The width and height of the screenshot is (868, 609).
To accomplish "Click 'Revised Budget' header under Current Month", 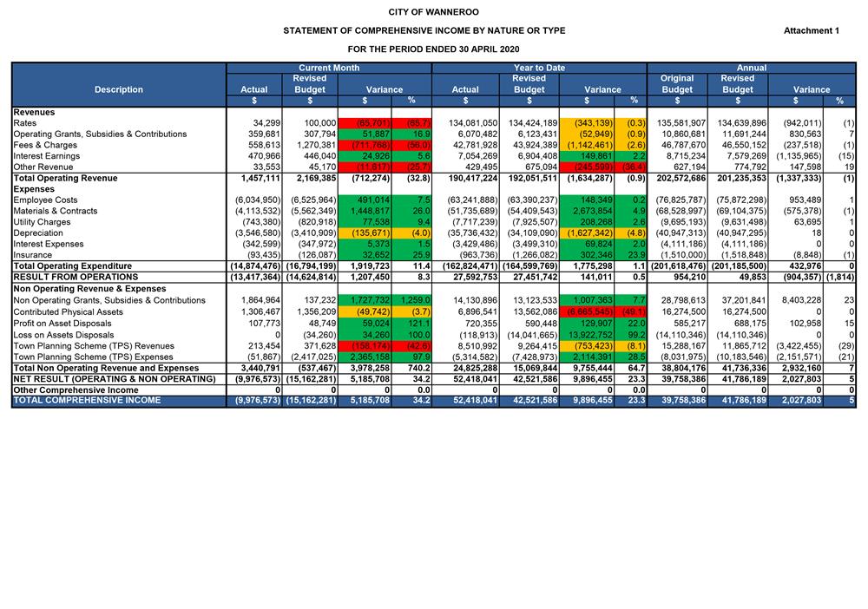I will click(x=310, y=84).
